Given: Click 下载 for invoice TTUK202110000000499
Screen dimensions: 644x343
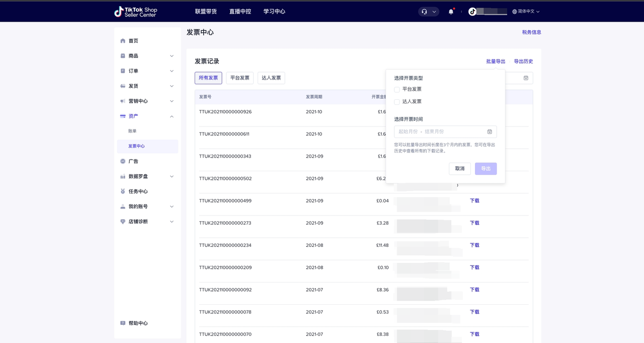Looking at the screenshot, I should pyautogui.click(x=474, y=200).
